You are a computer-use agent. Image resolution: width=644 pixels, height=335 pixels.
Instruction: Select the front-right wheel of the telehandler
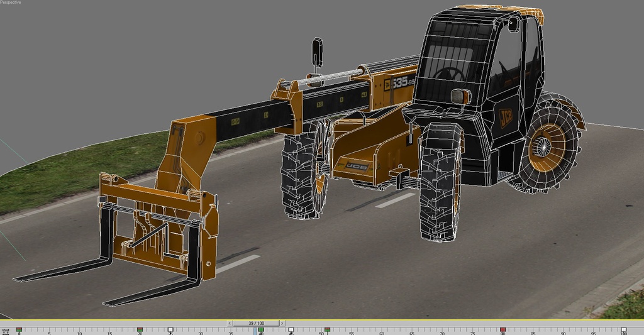440,182
